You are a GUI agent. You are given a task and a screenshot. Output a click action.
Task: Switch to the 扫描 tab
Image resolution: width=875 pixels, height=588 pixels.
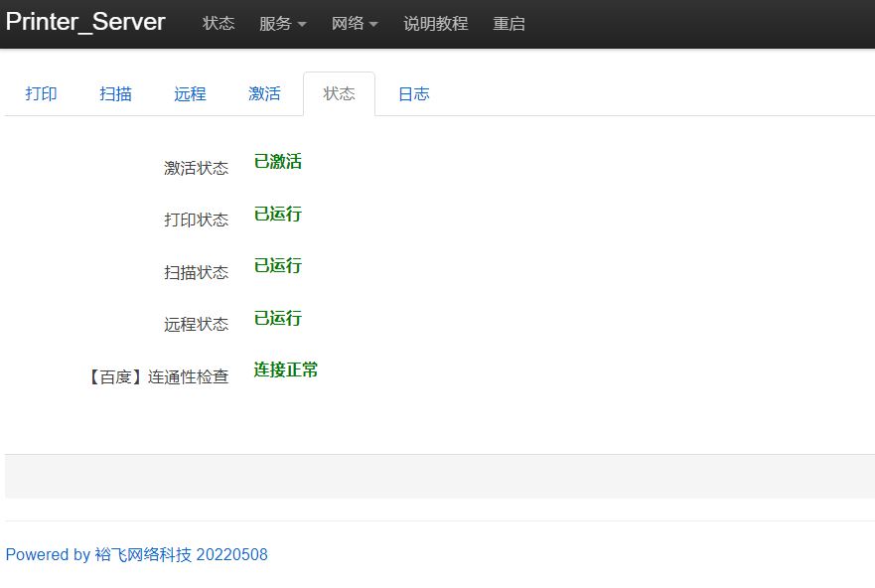(116, 94)
